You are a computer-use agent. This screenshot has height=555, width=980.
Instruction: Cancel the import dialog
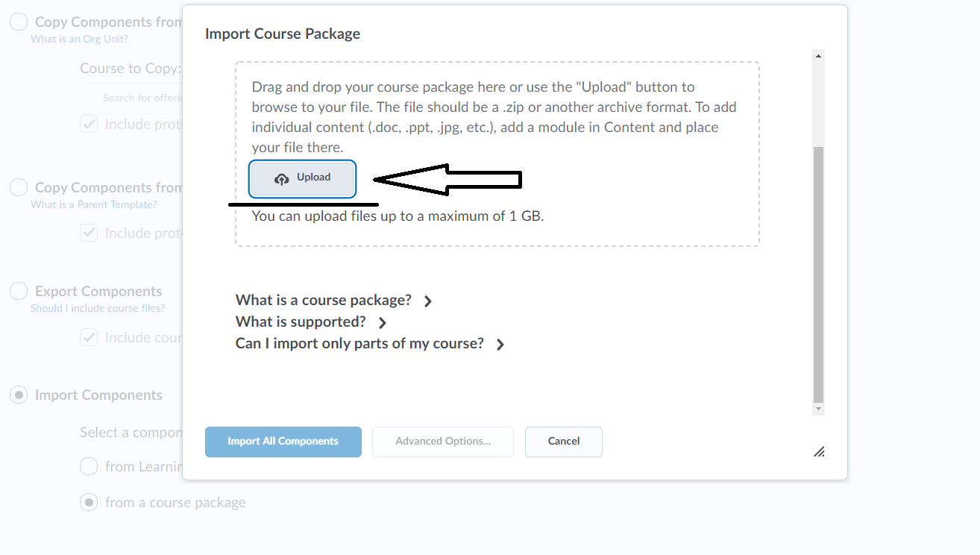pyautogui.click(x=564, y=442)
